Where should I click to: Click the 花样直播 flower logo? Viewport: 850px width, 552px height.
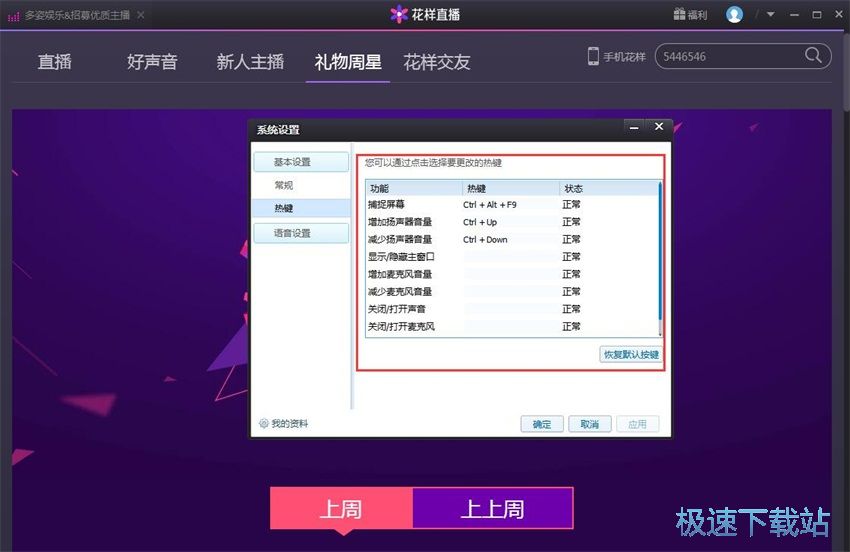tap(399, 14)
